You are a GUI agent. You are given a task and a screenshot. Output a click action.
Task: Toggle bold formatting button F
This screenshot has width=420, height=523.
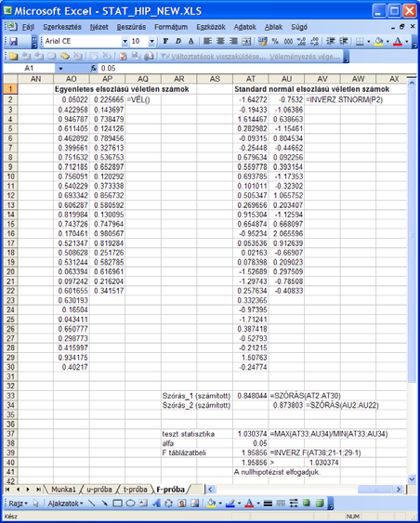coord(165,42)
